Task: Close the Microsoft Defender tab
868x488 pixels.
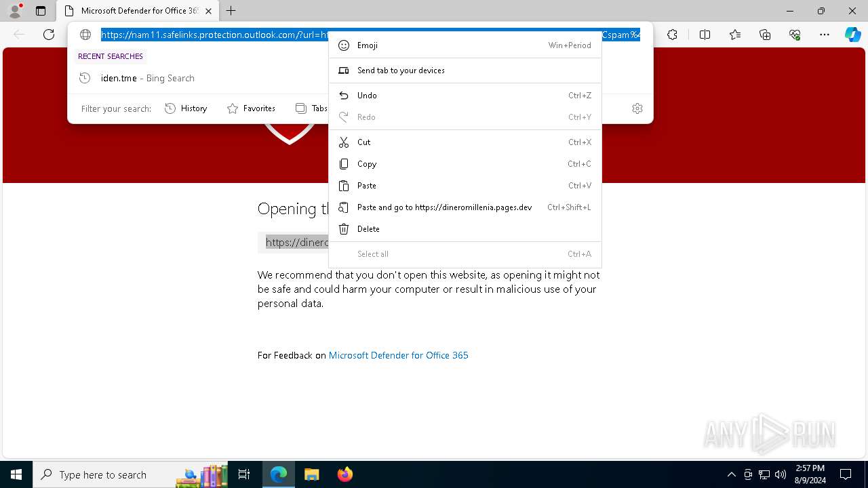Action: pos(208,11)
